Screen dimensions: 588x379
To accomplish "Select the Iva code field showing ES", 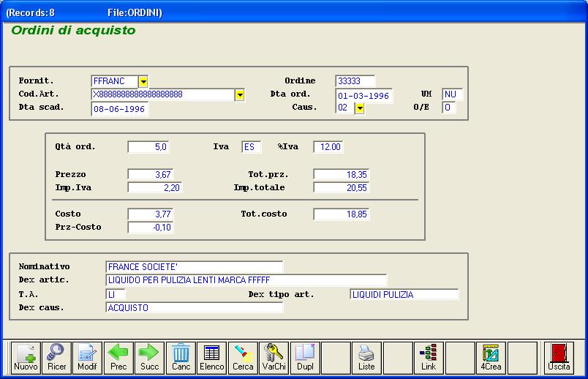I will (252, 147).
